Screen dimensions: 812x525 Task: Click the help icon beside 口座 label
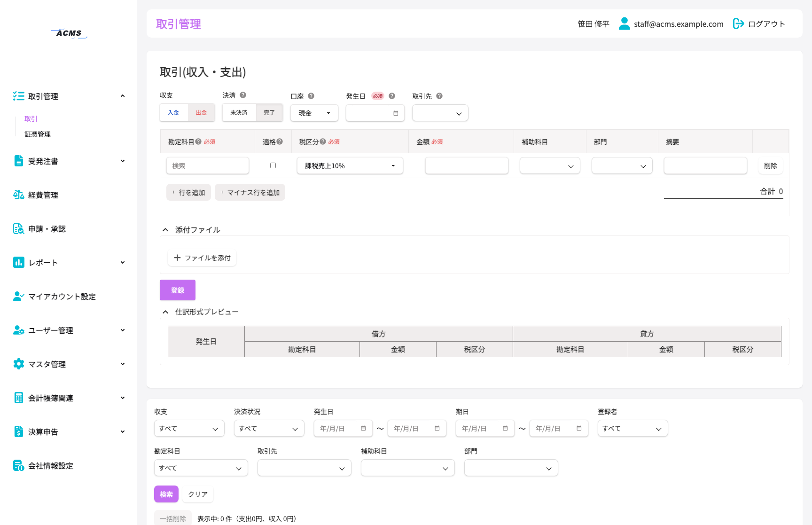pyautogui.click(x=311, y=96)
